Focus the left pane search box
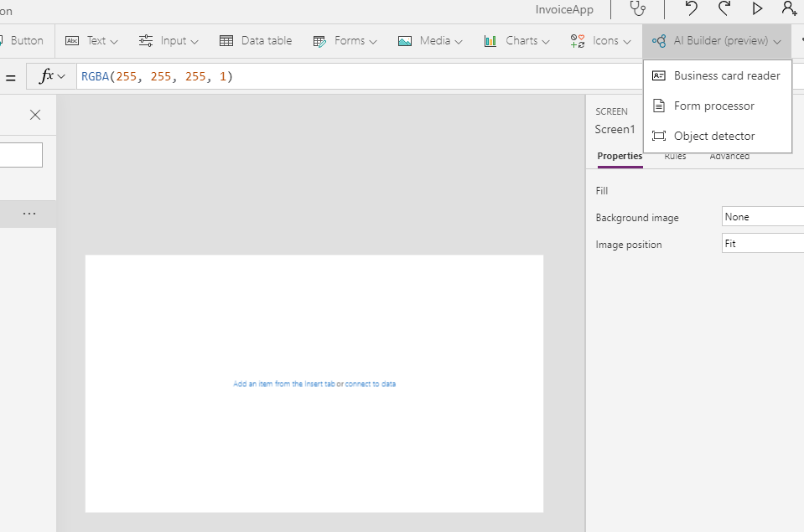Screen dimensions: 804x532 tap(21, 155)
